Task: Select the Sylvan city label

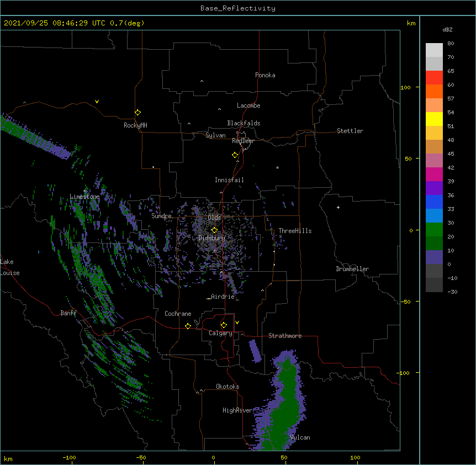Action: 215,135
